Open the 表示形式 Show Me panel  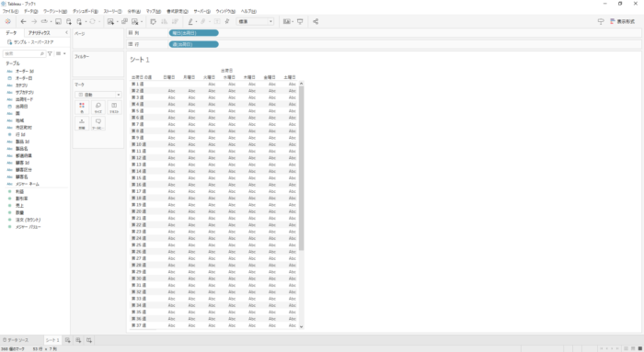click(622, 21)
